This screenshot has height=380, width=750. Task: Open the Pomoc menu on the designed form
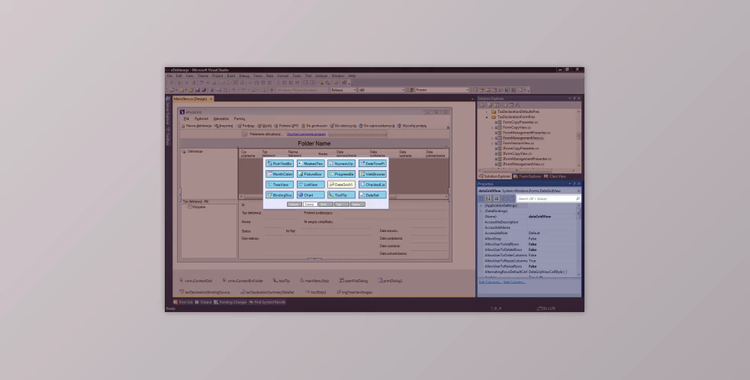pos(240,119)
